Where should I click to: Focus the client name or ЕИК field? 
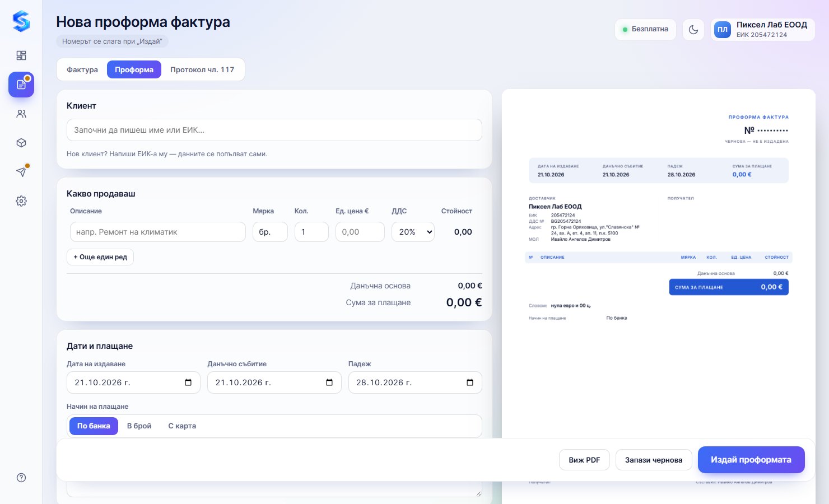click(274, 130)
